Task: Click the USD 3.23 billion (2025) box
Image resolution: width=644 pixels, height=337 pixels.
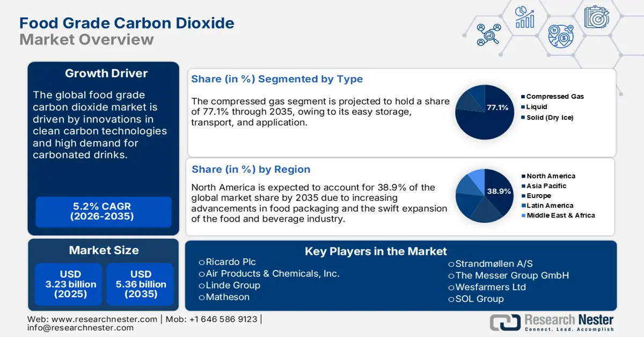Action: pos(68,283)
